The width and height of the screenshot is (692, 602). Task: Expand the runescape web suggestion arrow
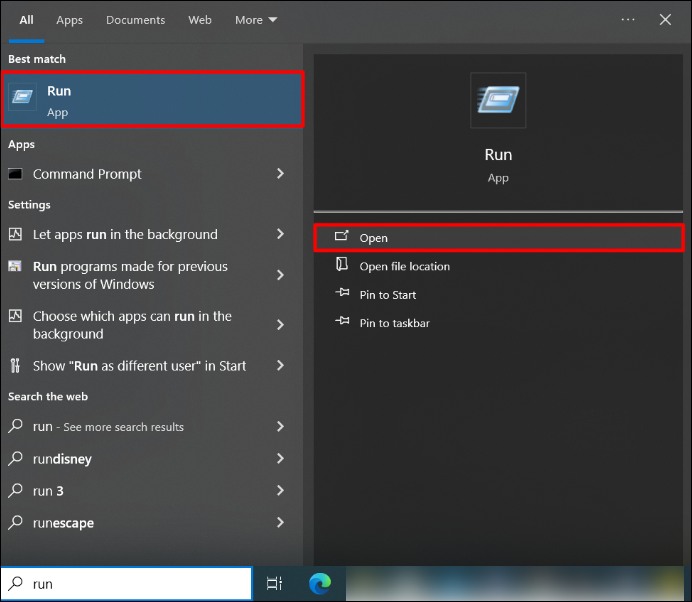point(280,522)
